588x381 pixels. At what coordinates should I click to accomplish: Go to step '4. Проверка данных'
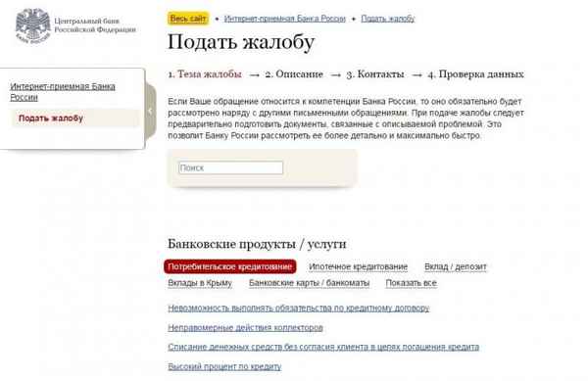click(x=476, y=74)
